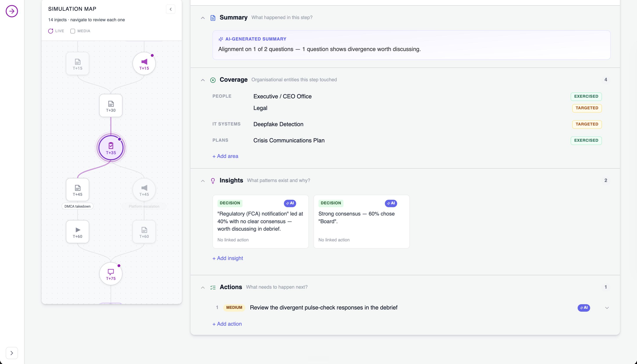This screenshot has height=364, width=637.
Task: Click the Actions checklist icon
Action: (213, 288)
